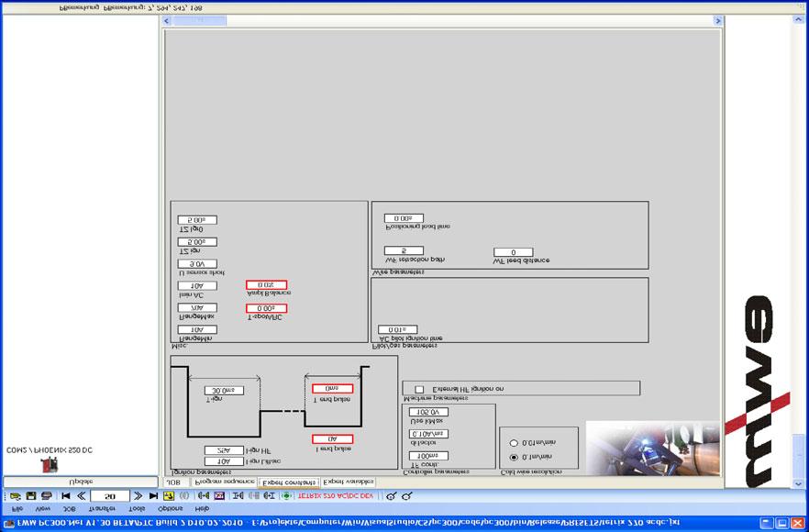Click the U sensor short input field
The height and width of the screenshot is (532, 809).
[197, 263]
